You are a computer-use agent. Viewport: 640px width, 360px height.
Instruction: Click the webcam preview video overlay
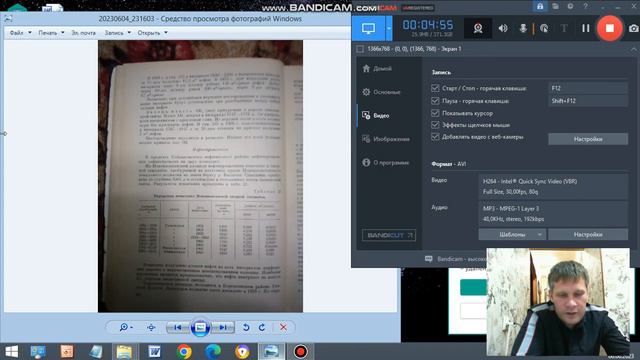(x=558, y=302)
